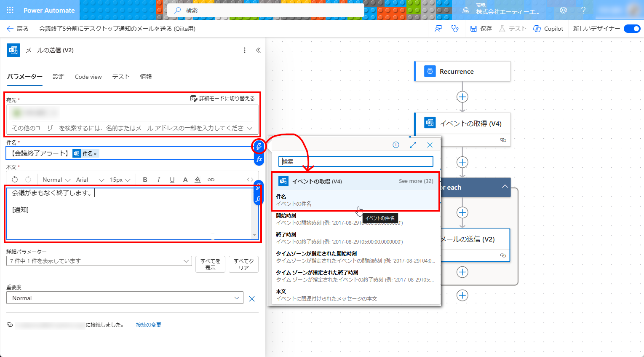Expand the dynamic content popup with the diagonal arrow
The image size is (644, 357).
(413, 145)
